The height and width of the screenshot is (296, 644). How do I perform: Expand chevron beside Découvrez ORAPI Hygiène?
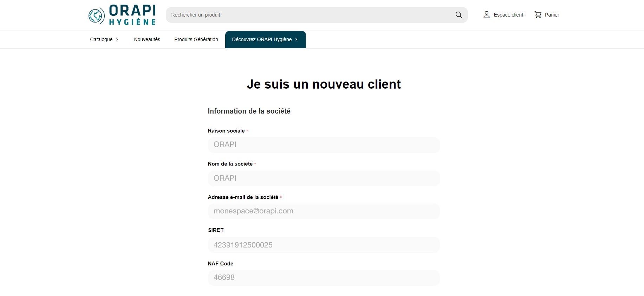pyautogui.click(x=296, y=39)
